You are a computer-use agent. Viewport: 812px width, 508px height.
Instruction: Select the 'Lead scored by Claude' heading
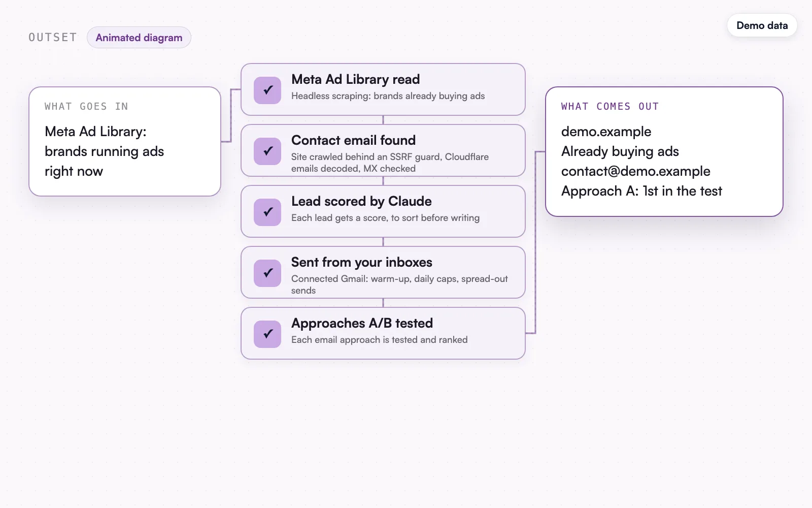point(361,201)
